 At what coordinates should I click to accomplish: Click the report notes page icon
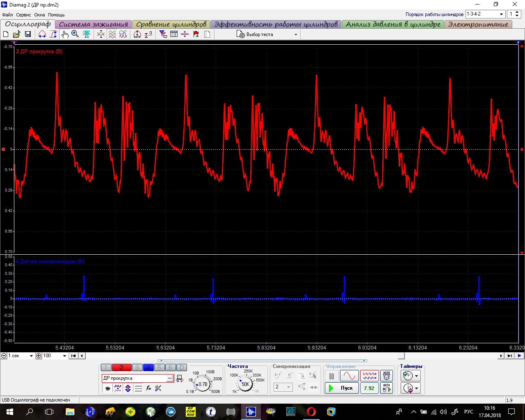click(x=207, y=34)
